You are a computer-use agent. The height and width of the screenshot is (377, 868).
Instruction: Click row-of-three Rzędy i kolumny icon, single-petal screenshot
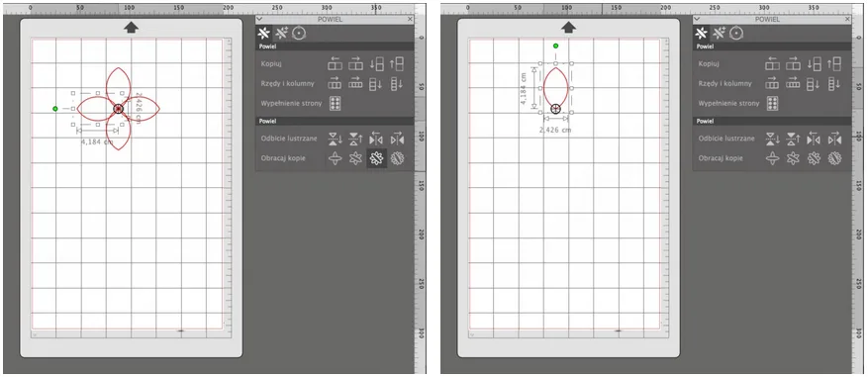[772, 83]
